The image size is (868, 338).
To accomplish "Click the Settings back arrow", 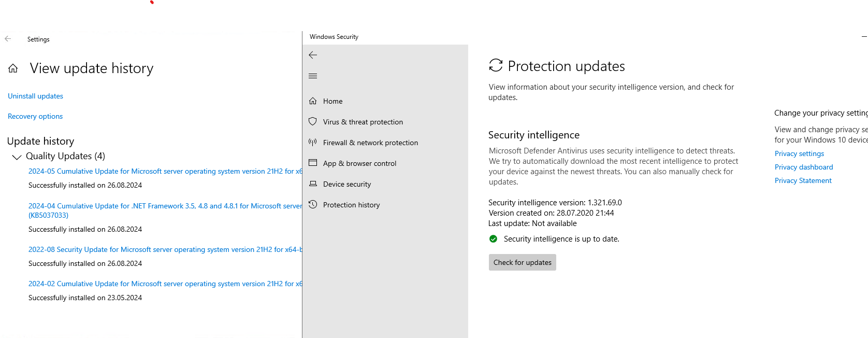I will point(8,39).
